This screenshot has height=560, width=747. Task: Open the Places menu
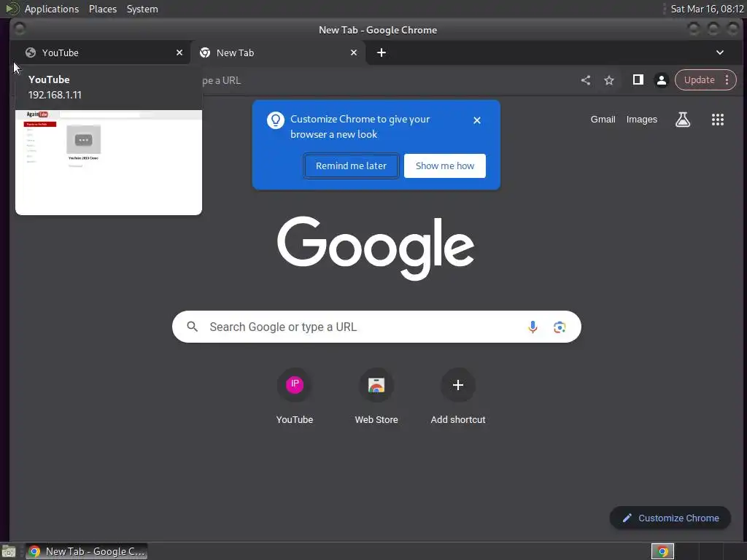102,9
